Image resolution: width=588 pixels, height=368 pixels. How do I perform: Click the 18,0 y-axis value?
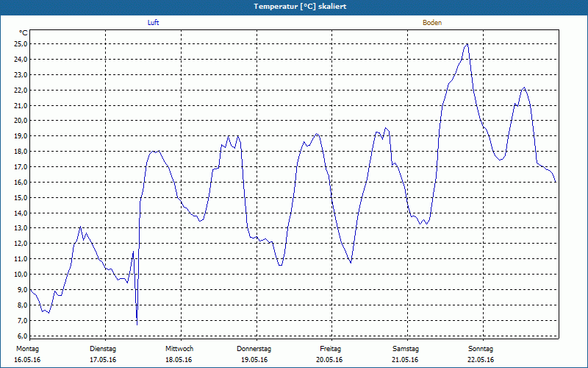(x=21, y=152)
